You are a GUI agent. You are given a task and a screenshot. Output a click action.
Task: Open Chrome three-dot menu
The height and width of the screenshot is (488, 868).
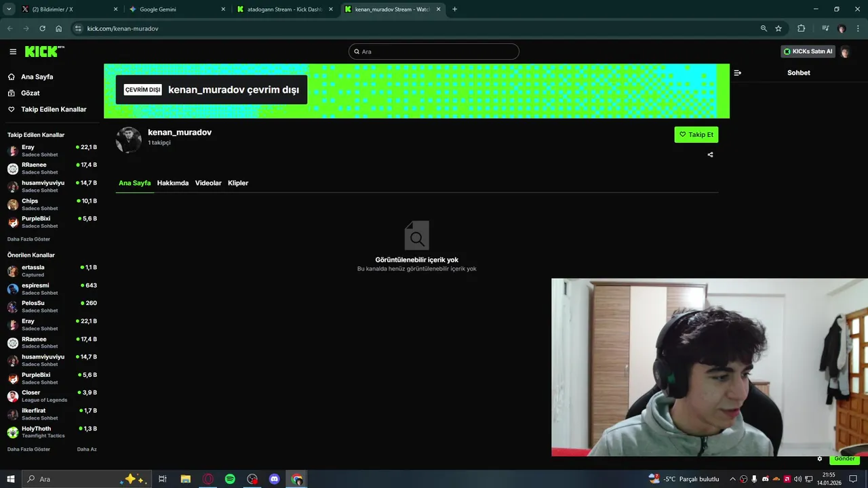[858, 28]
